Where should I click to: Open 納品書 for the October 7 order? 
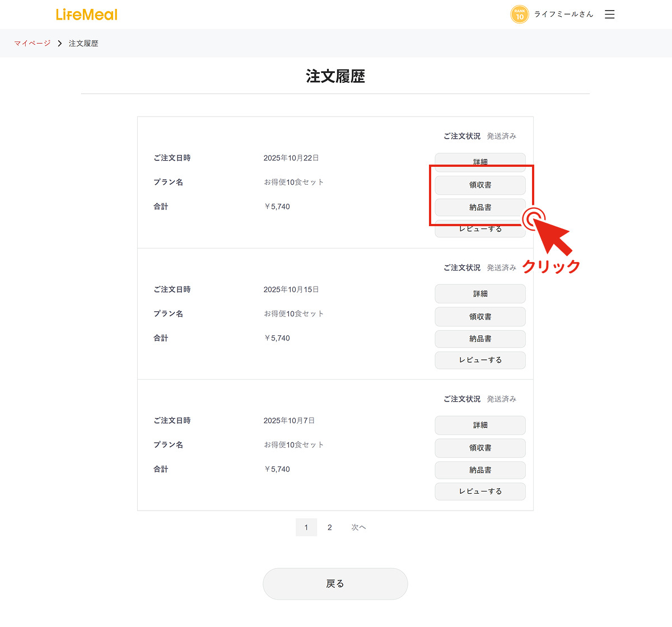tap(480, 470)
